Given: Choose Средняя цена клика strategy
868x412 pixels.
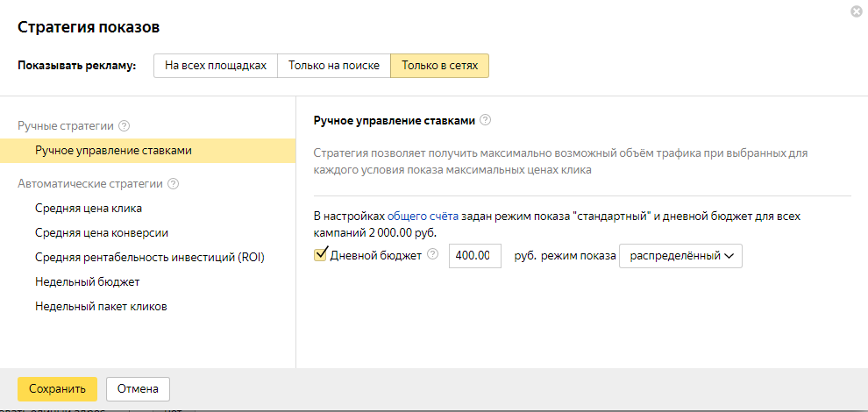Looking at the screenshot, I should coord(89,209).
